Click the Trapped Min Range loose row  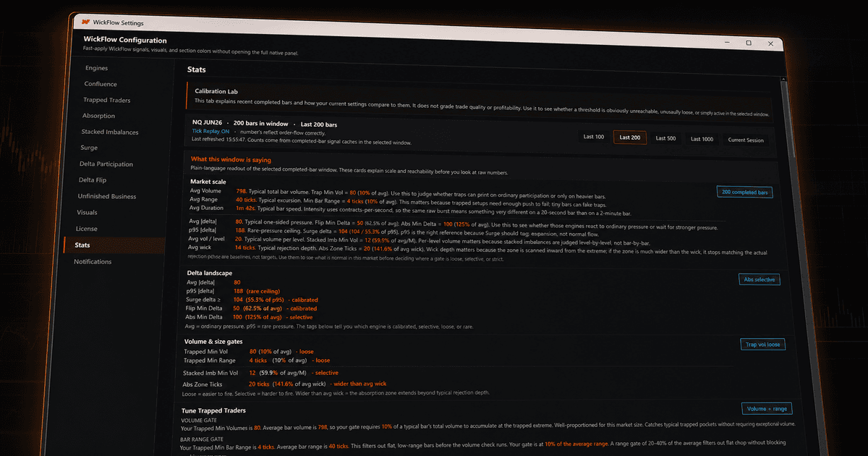pos(257,360)
